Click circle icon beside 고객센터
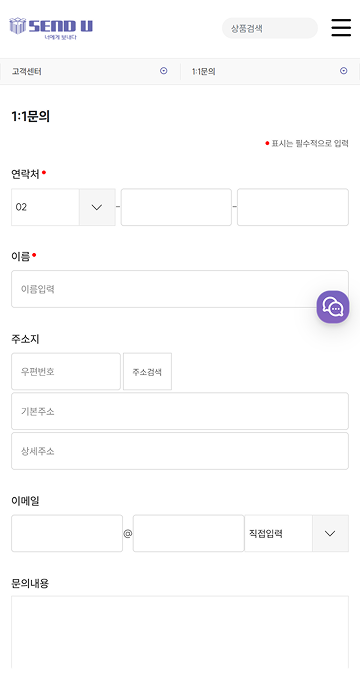The image size is (360, 680). click(164, 71)
